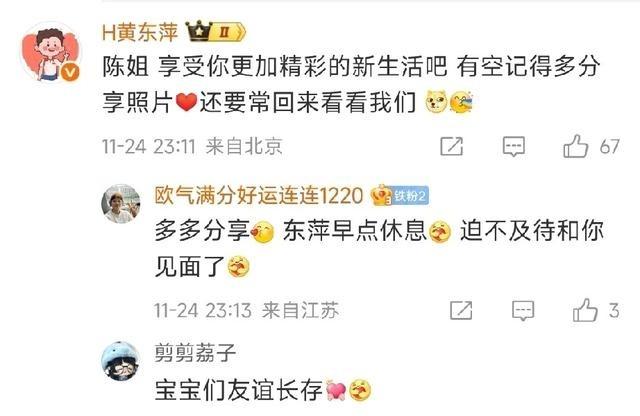640x416 pixels.
Task: Forward 欧气满分好运连连1220's reply
Action: pyautogui.click(x=461, y=310)
